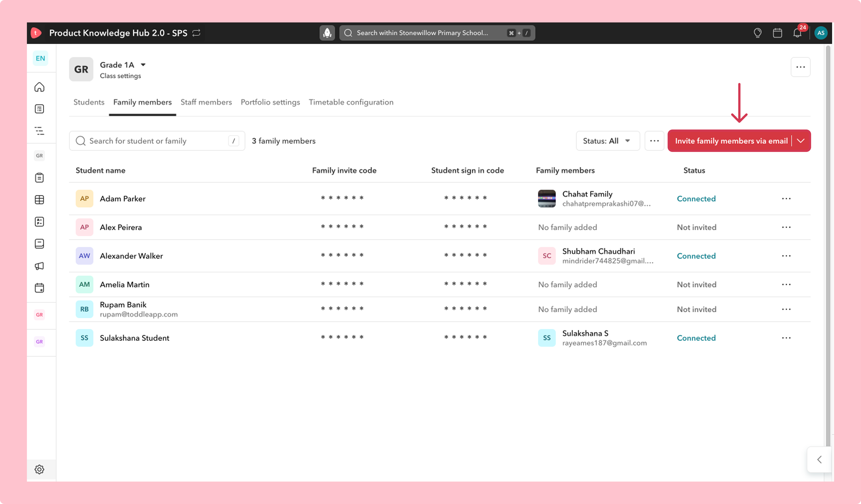Open the calendar icon in the top bar
The width and height of the screenshot is (861, 504).
777,33
